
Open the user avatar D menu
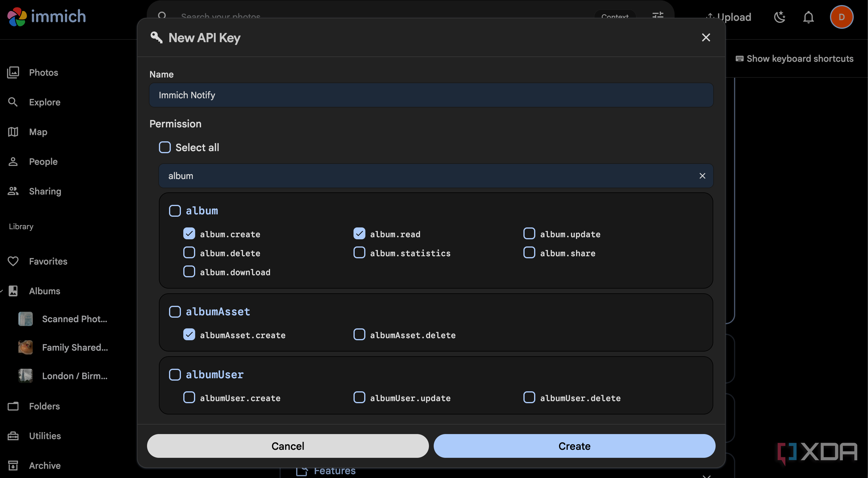click(841, 17)
